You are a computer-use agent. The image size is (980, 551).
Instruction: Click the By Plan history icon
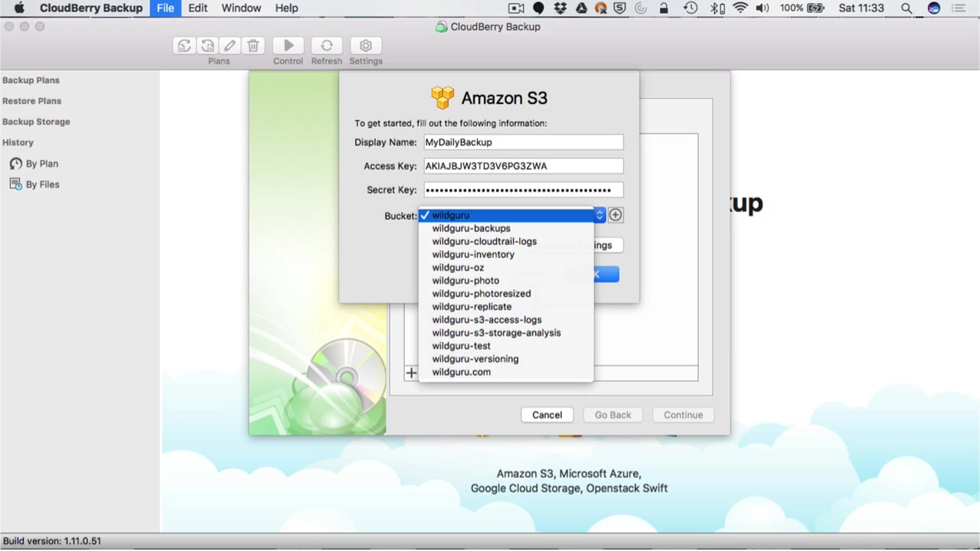point(15,164)
